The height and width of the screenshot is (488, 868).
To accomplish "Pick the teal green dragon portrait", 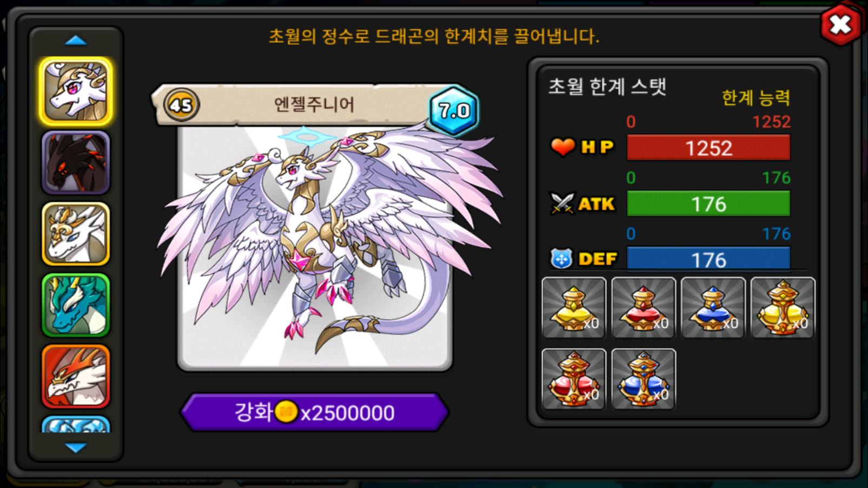I will point(76,305).
